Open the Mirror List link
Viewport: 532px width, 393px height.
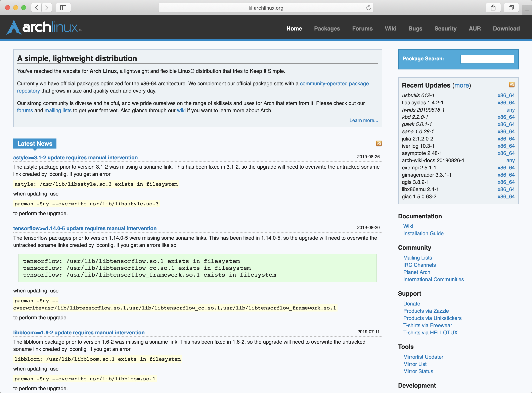[x=415, y=364]
